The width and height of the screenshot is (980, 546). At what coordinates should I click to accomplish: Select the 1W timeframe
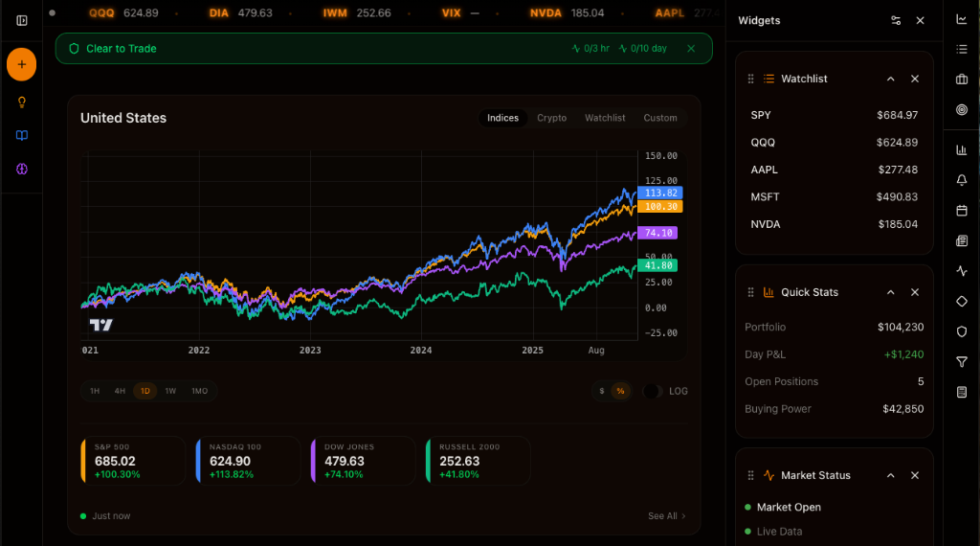(x=170, y=391)
